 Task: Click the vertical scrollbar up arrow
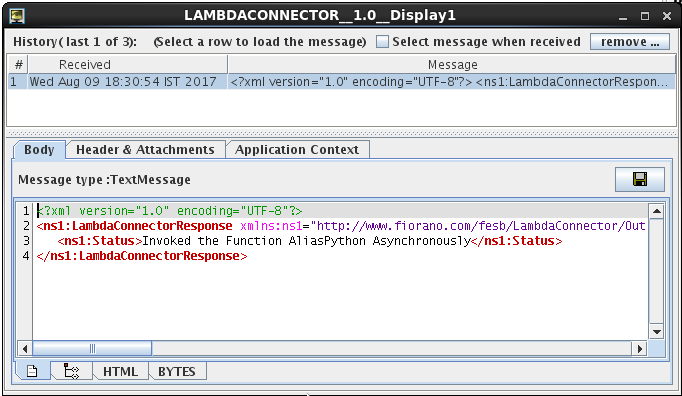pos(656,211)
